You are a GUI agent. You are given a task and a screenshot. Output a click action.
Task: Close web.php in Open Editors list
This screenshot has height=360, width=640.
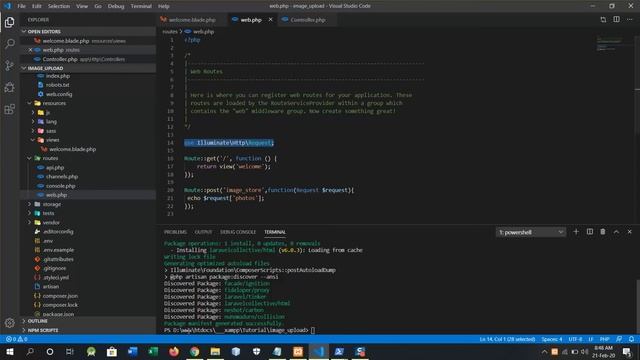[30, 50]
